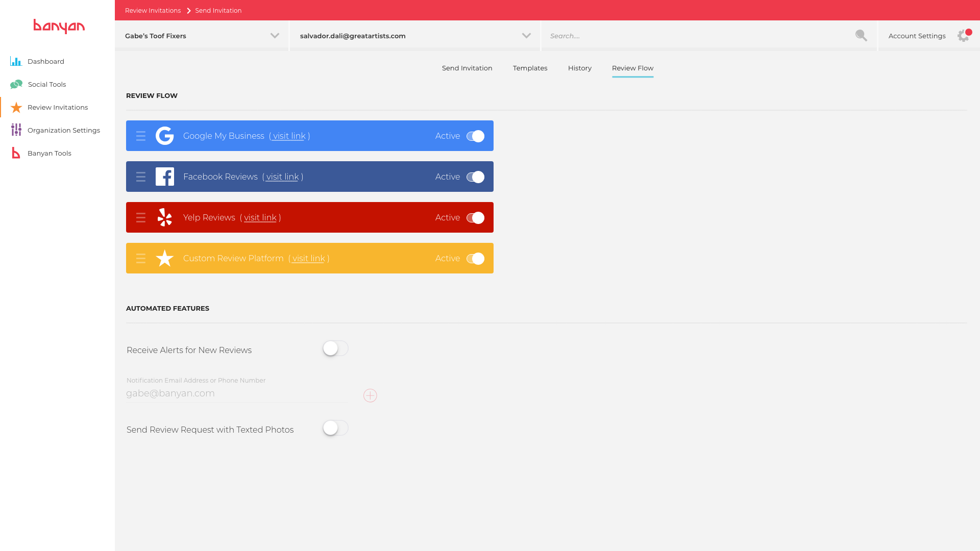Click the Dashboard bar chart icon

pos(16,61)
